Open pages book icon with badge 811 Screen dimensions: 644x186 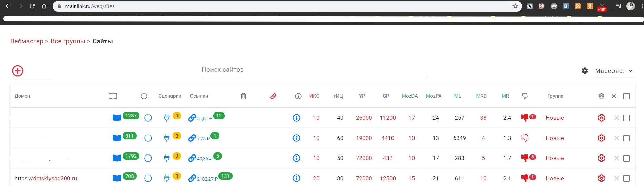pos(117,138)
